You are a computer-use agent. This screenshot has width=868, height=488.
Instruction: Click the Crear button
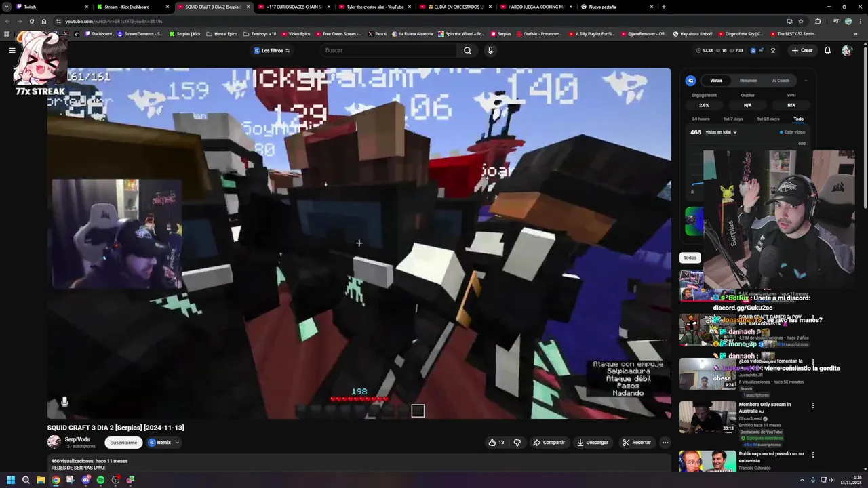[802, 50]
